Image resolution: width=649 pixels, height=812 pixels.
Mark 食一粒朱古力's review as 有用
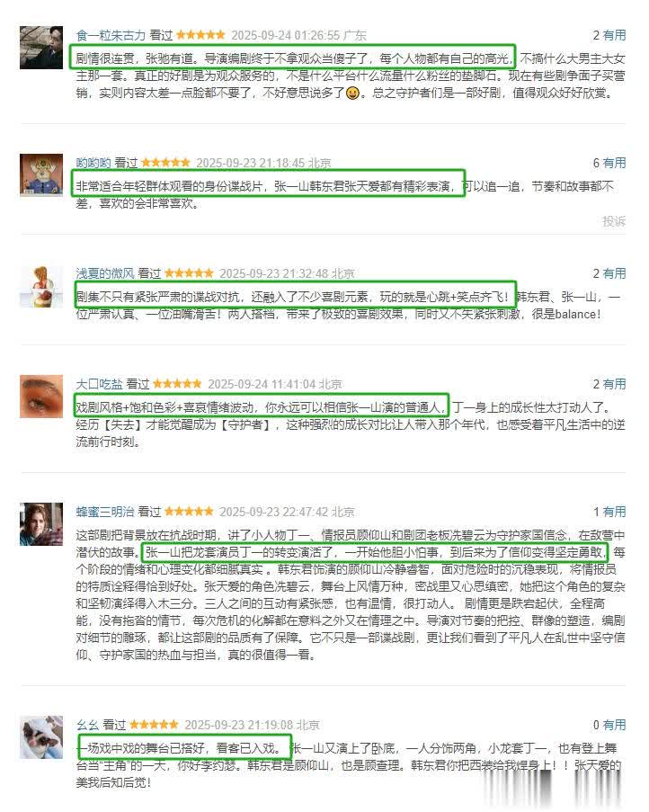click(614, 35)
